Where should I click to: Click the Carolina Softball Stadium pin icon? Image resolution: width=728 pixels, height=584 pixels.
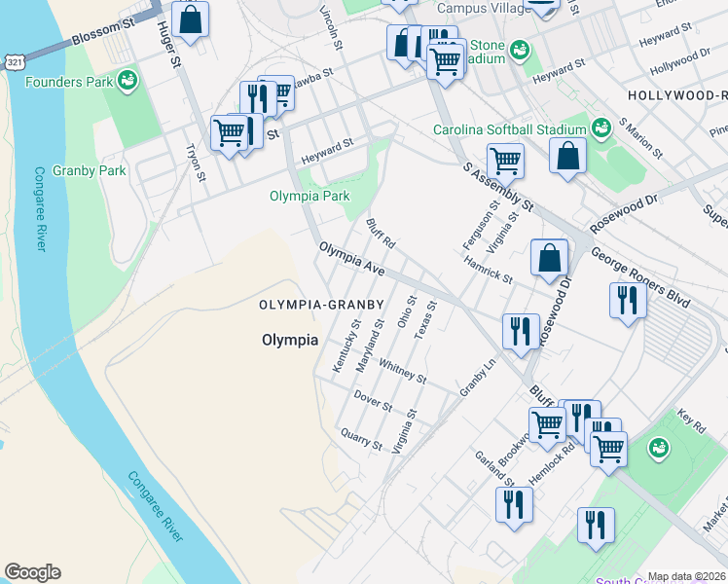tap(601, 128)
